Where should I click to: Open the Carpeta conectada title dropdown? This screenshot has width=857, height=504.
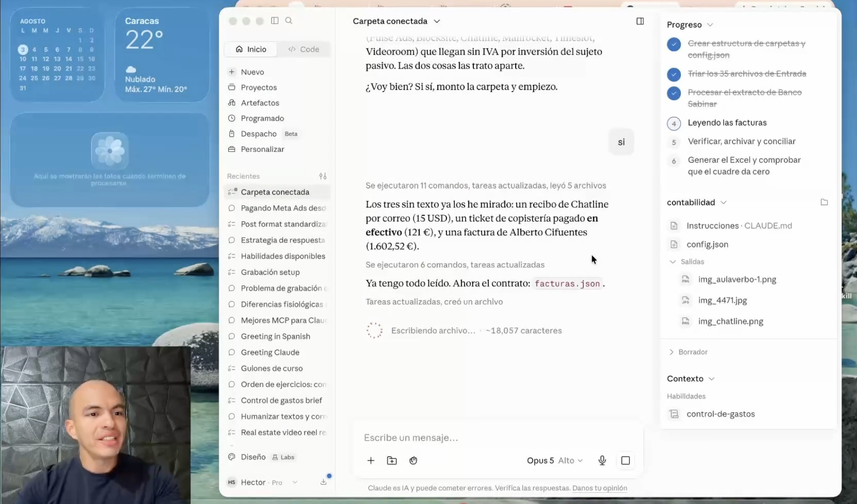[396, 21]
